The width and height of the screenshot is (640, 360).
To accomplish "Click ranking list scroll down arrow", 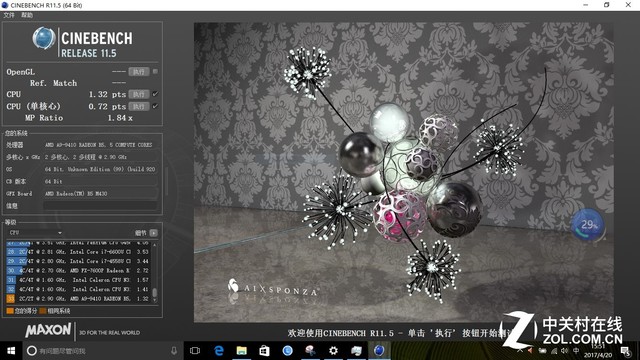I will point(155,300).
